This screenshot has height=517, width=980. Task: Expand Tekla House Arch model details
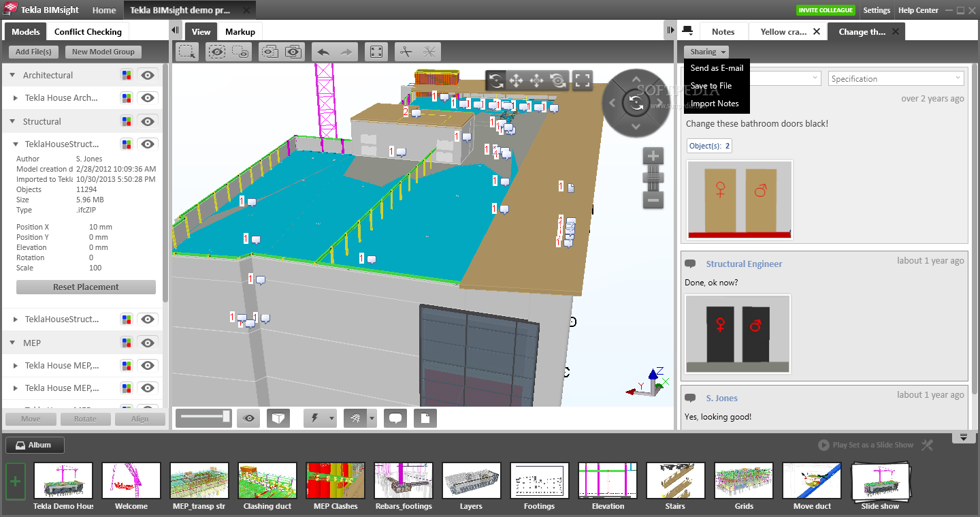pos(16,97)
